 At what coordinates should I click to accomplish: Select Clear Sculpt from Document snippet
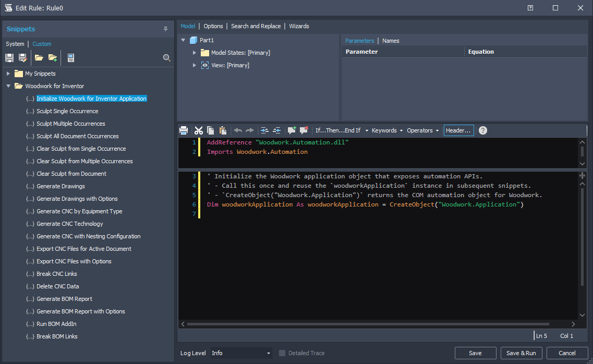click(71, 174)
